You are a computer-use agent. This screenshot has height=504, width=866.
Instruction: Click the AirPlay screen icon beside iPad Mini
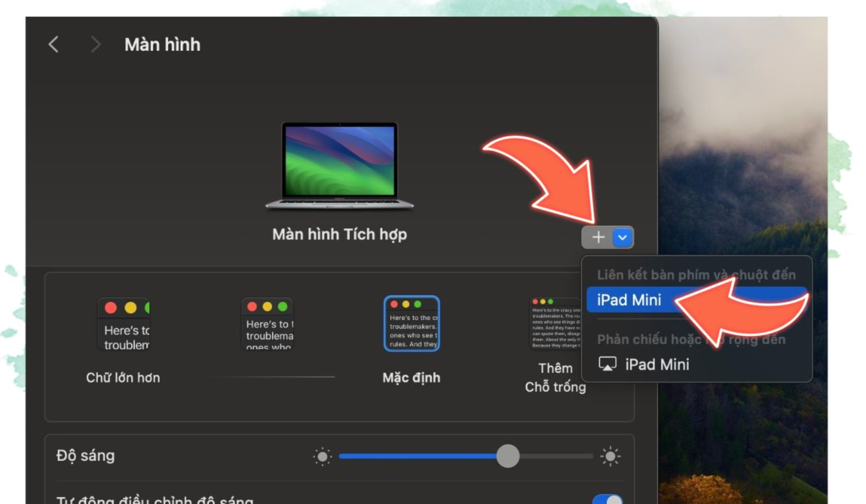tap(607, 364)
